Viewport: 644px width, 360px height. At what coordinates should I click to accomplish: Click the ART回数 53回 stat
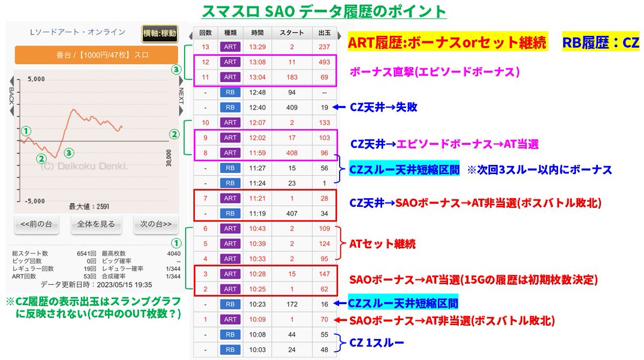pos(53,276)
